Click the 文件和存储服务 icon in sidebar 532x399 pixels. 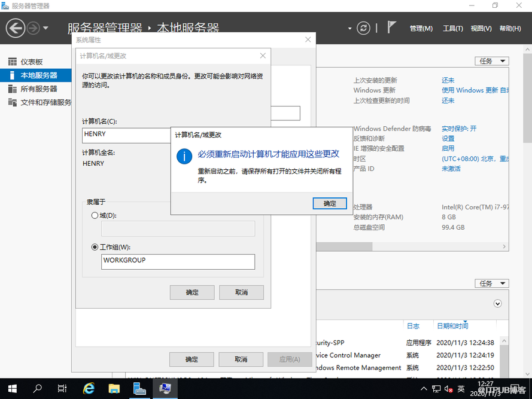click(x=13, y=102)
